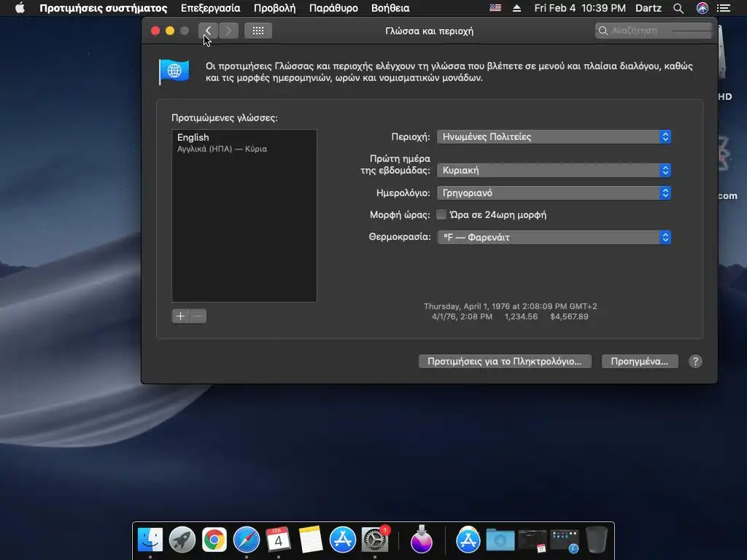Open Θερμοκρασία dropdown °F — Φαρενάιτ

554,237
